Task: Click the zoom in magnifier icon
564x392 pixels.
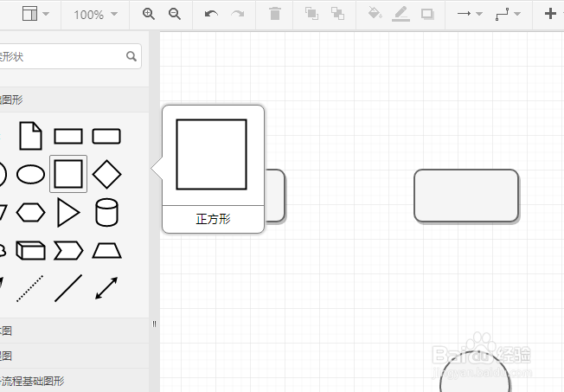Action: [149, 14]
